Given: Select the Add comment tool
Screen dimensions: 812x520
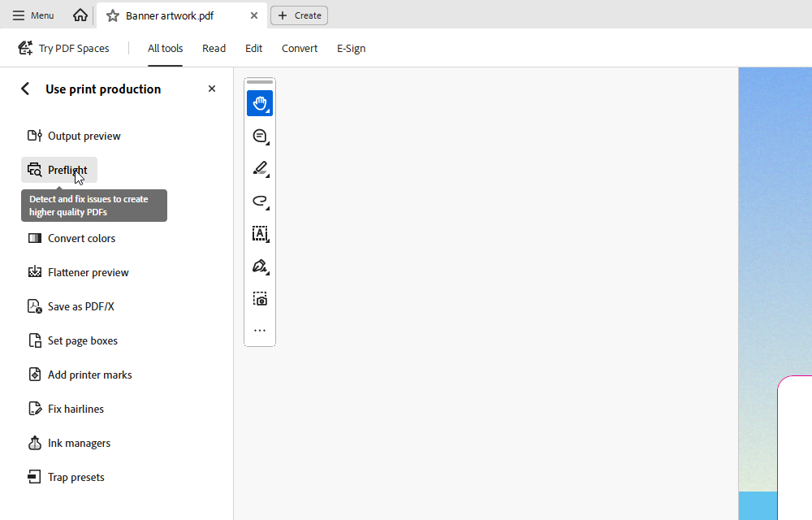Looking at the screenshot, I should pyautogui.click(x=260, y=136).
